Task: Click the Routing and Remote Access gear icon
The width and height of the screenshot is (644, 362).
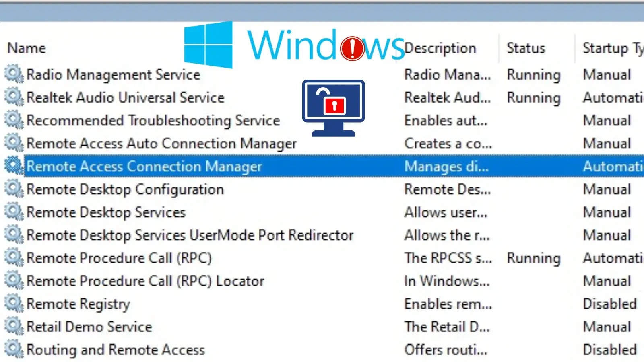Action: pyautogui.click(x=13, y=350)
